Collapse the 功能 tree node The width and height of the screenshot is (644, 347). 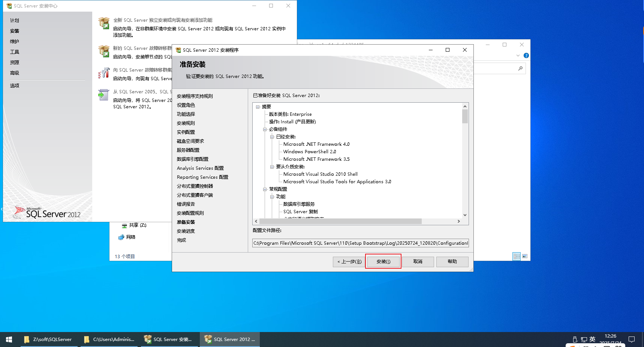(272, 197)
